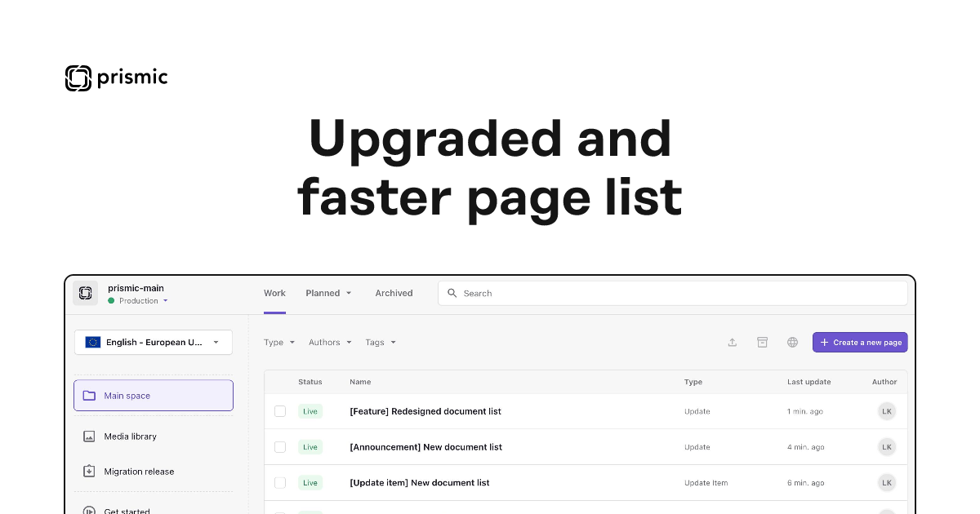Open the Tags filter dropdown

coord(381,343)
